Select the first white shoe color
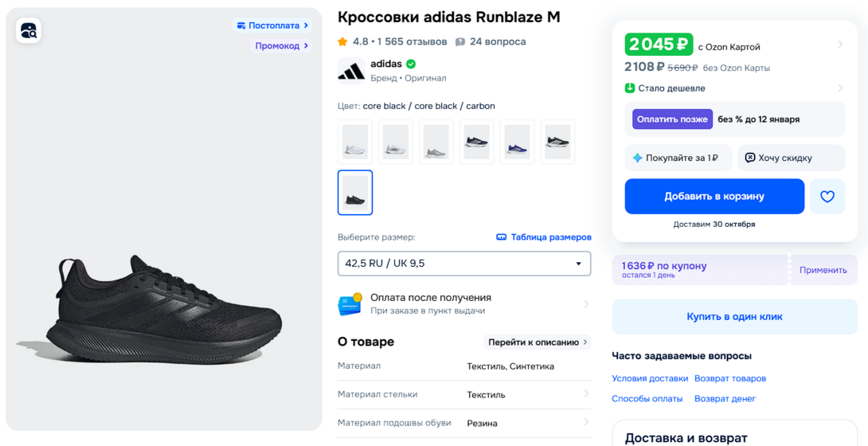Screen dimensions: 868x446 [x=355, y=142]
